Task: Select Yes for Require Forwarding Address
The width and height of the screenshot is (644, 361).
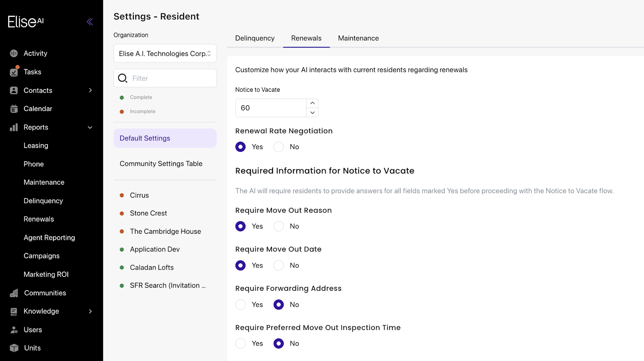Action: pyautogui.click(x=240, y=305)
